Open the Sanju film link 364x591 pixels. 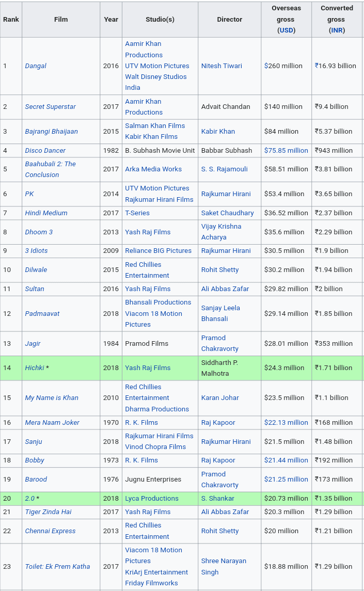[34, 442]
